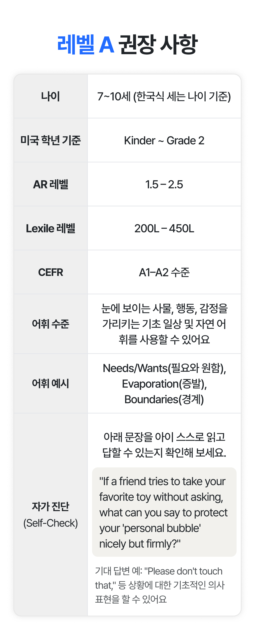Image resolution: width=255 pixels, height=644 pixels.
Task: Click the gray English question box
Action: pos(164,512)
